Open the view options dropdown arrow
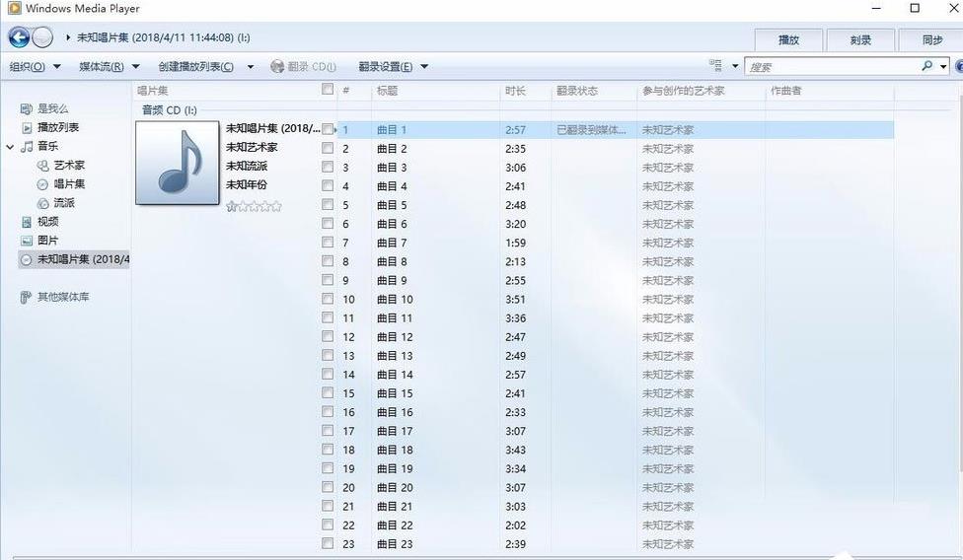This screenshot has height=560, width=963. (x=734, y=66)
